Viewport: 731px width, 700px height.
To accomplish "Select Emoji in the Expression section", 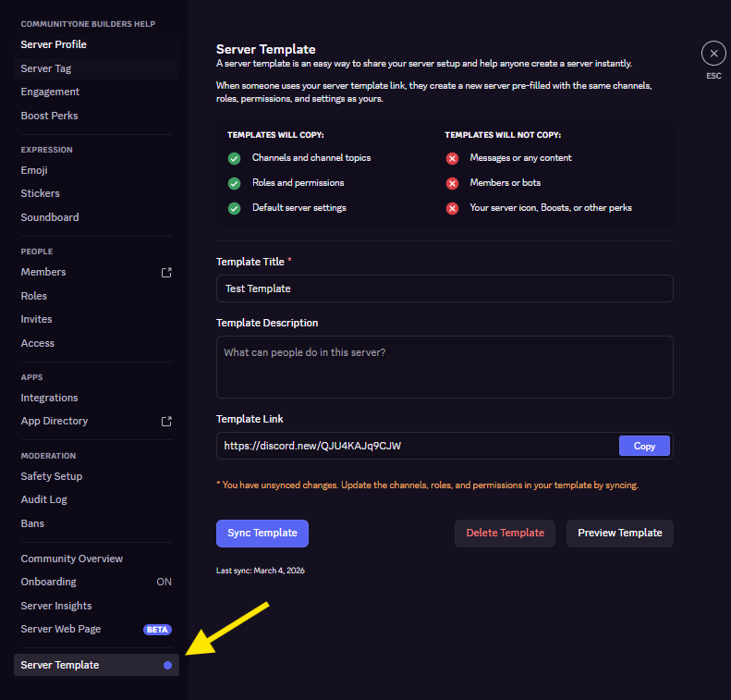I will [96, 170].
